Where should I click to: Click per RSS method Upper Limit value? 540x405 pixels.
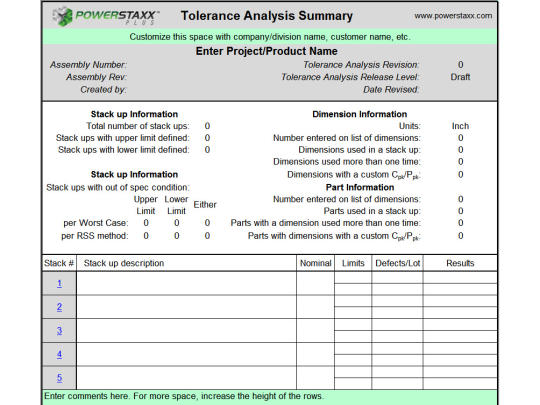(146, 236)
